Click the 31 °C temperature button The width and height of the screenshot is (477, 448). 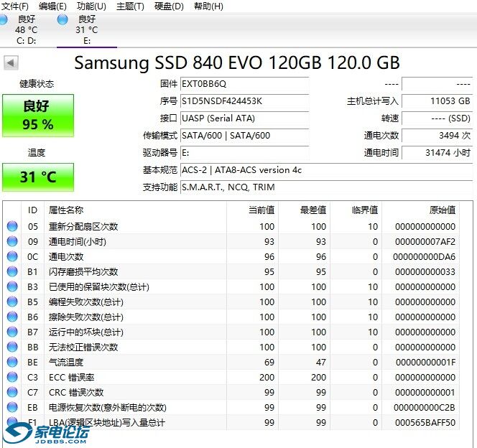point(38,177)
